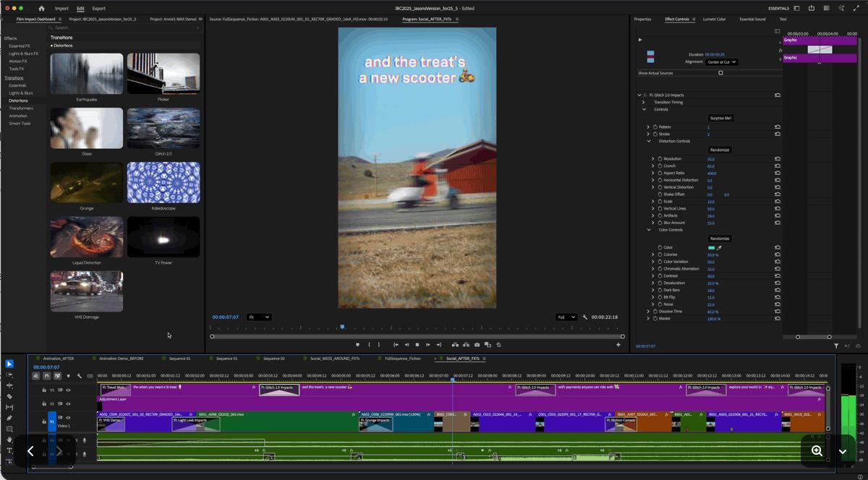Viewport: 868px width, 480px height.
Task: Click Randomize under Distortion Controls
Action: tap(720, 150)
